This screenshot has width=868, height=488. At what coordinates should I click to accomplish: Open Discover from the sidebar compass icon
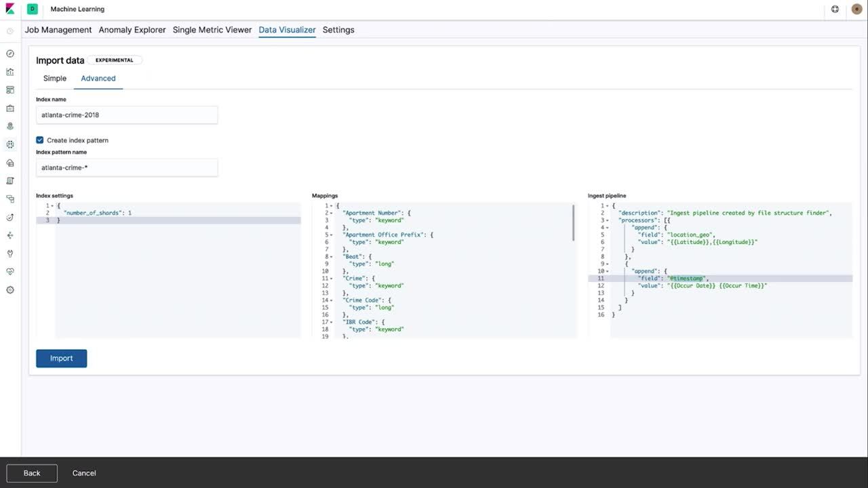(x=10, y=54)
